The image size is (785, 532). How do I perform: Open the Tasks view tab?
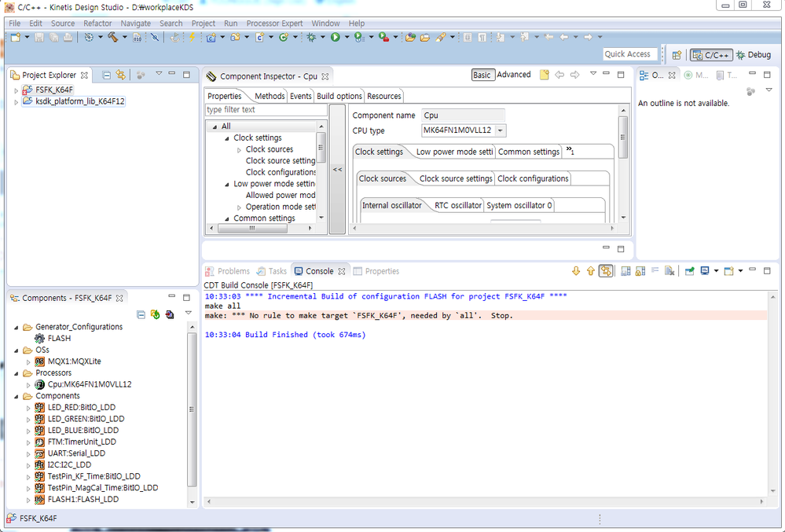click(272, 271)
